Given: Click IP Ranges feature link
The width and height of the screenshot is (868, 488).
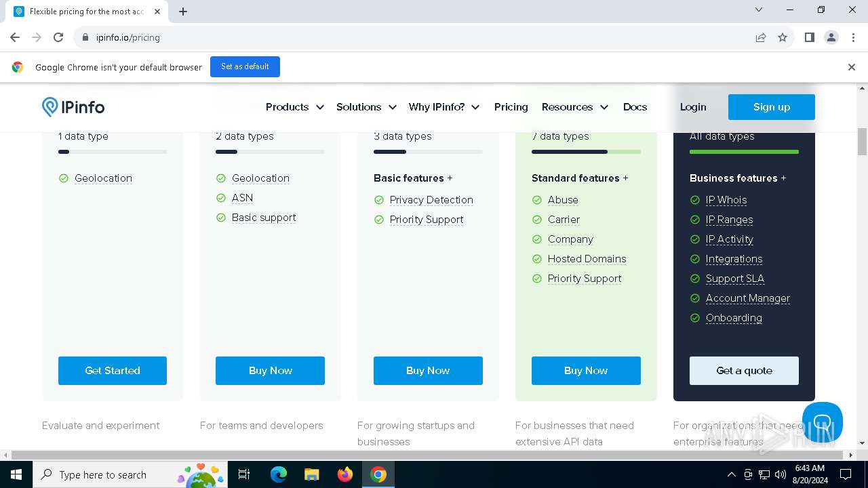Looking at the screenshot, I should (729, 220).
